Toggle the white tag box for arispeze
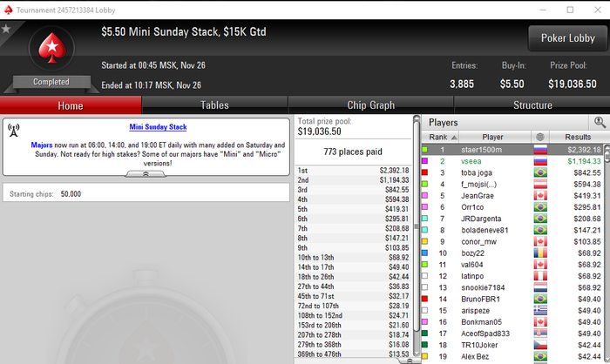Screen dimensions: 610x364 [425, 310]
